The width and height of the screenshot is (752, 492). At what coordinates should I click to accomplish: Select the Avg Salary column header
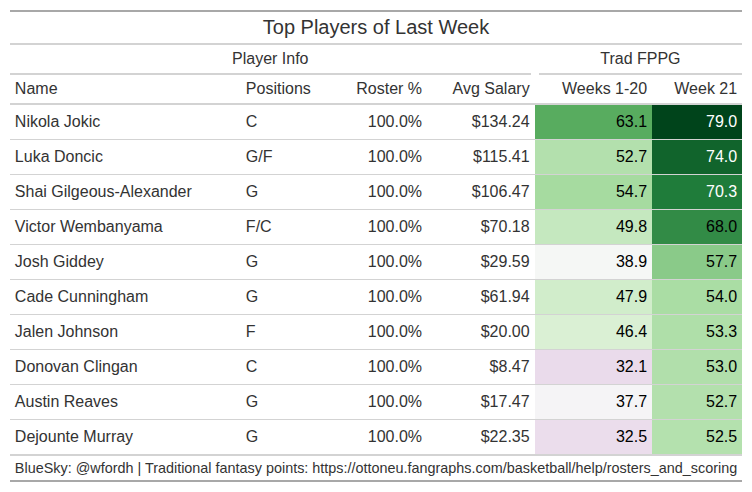pyautogui.click(x=491, y=89)
